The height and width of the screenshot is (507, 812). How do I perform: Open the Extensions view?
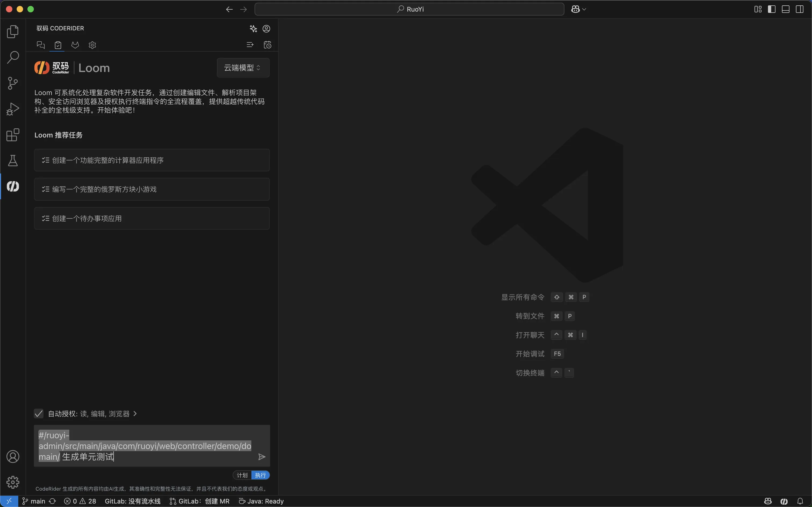coord(13,135)
